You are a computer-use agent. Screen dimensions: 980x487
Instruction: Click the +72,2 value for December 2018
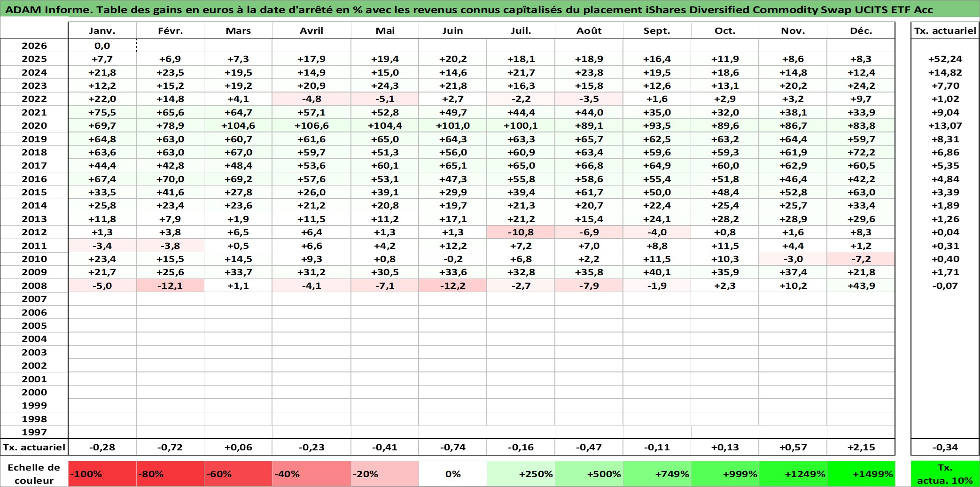coord(861,152)
